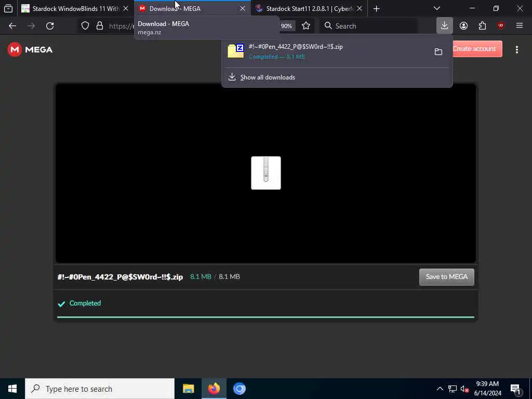
Task: Click the Windows taskbar search box
Action: pos(100,389)
